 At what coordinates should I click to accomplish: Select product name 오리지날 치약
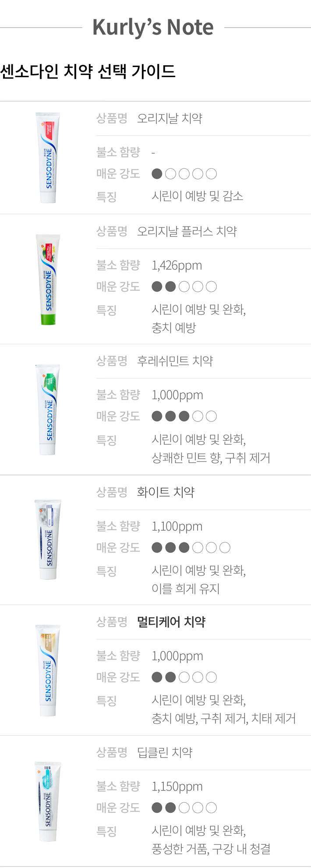(x=170, y=118)
